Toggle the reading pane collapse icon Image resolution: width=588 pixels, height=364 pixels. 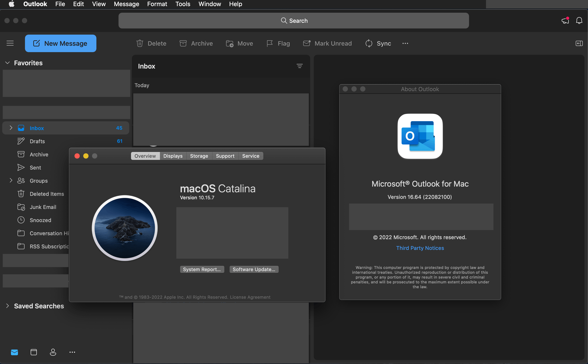coord(579,43)
